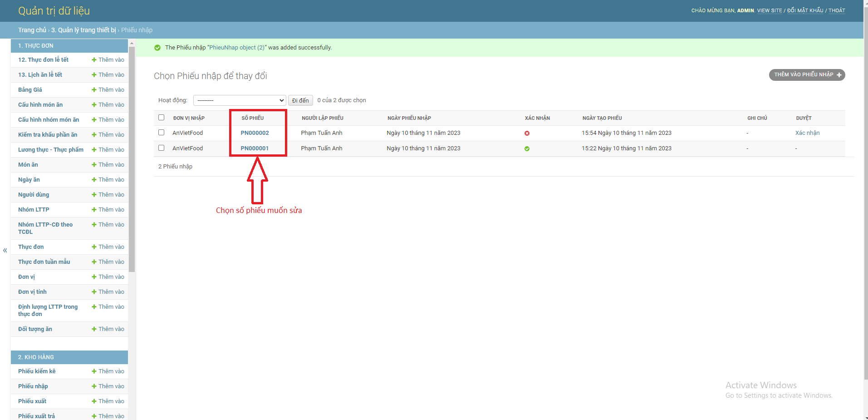Click the green success checkmark in the message bar
The width and height of the screenshot is (868, 420).
tap(157, 47)
